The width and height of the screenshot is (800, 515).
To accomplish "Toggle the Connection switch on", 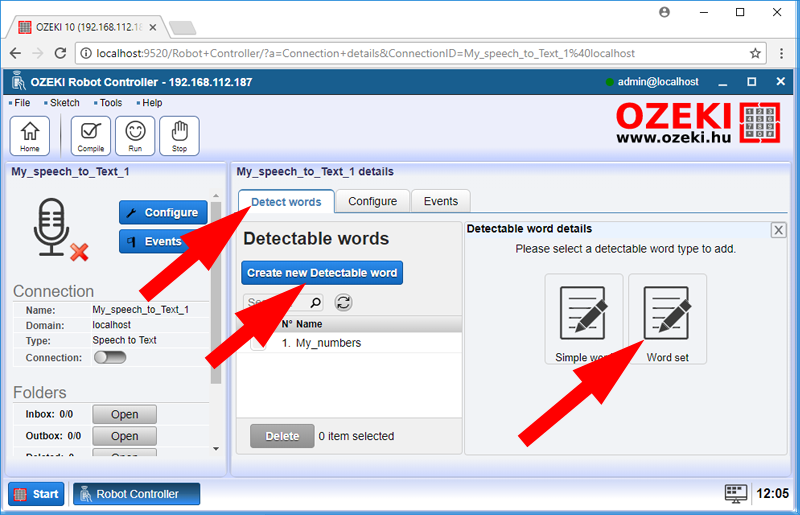I will pyautogui.click(x=110, y=357).
